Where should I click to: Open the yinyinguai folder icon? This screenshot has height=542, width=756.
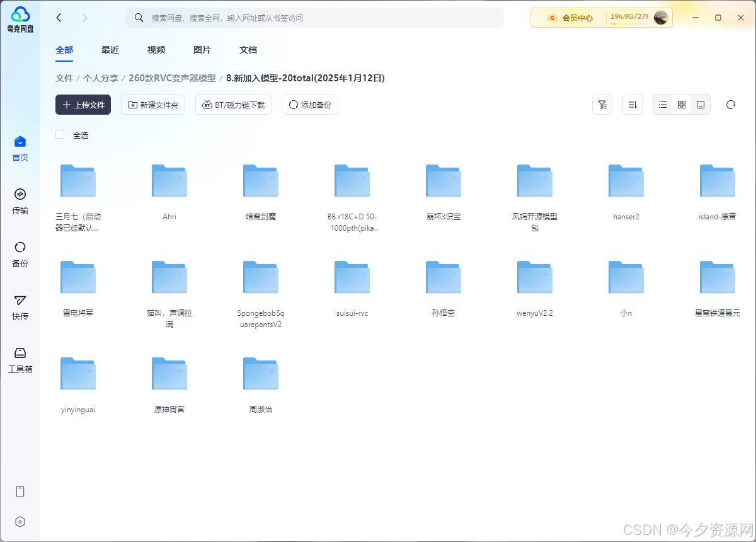(78, 374)
